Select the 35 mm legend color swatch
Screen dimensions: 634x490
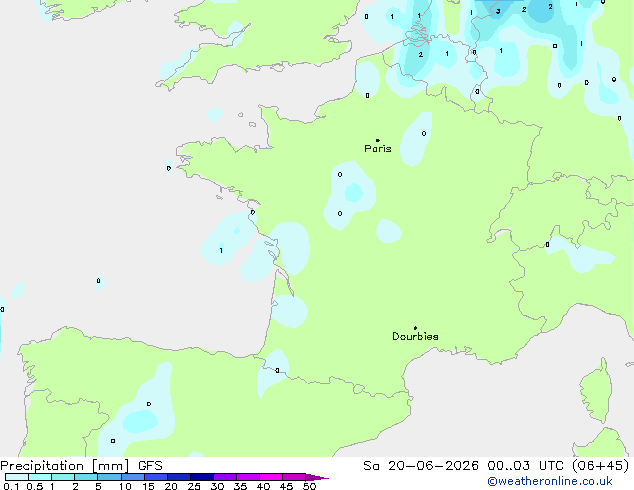pyautogui.click(x=247, y=477)
